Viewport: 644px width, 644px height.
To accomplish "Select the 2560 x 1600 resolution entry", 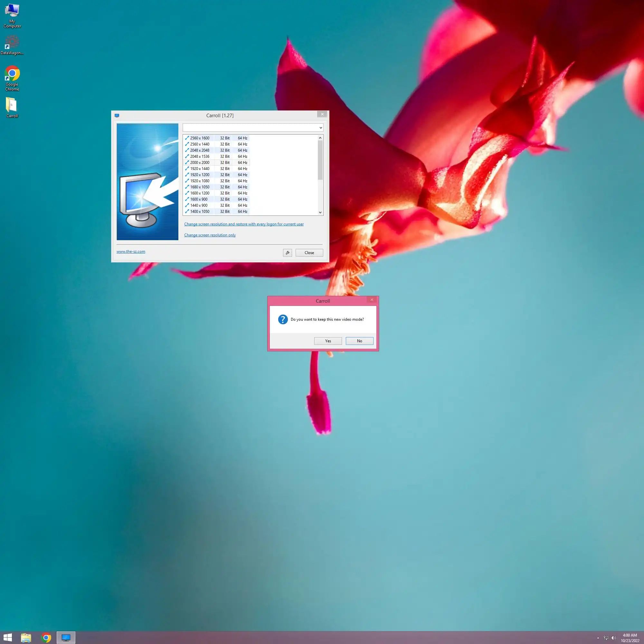I will [200, 138].
